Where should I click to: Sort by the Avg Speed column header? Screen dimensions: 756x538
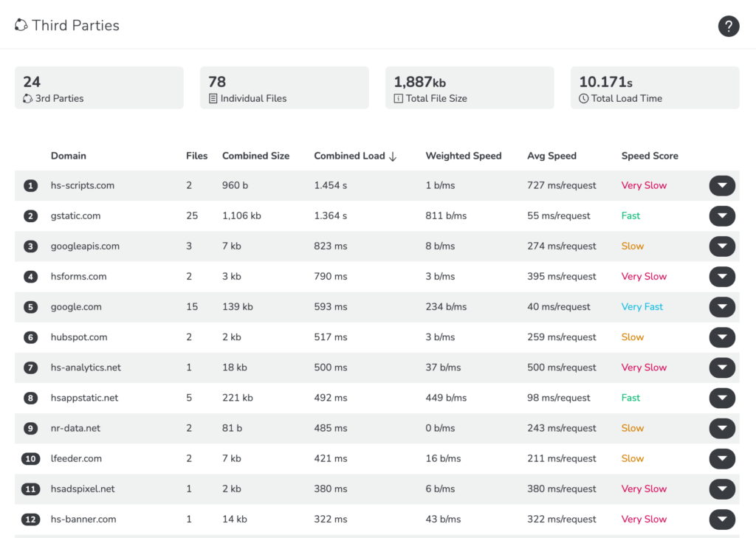551,156
